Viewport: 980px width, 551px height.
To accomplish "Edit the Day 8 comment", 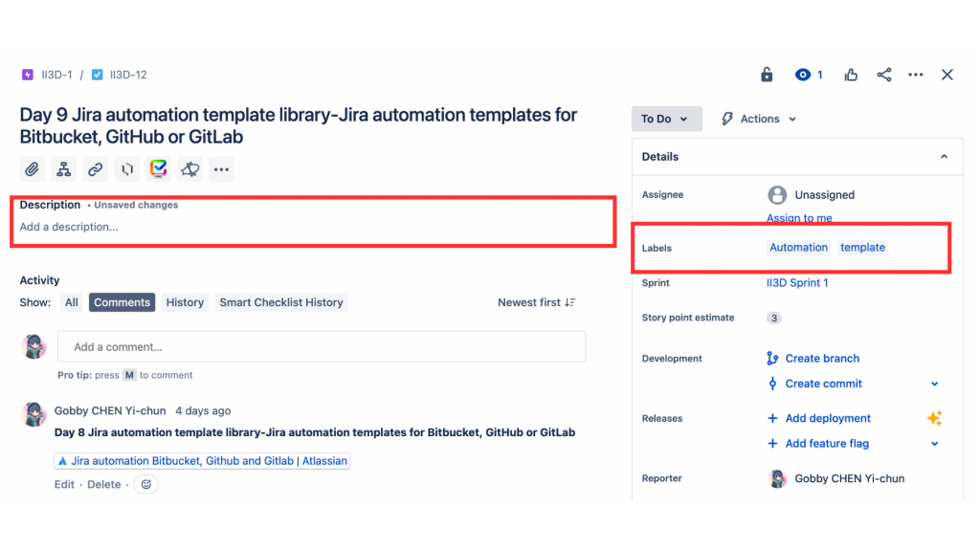I will tap(64, 485).
